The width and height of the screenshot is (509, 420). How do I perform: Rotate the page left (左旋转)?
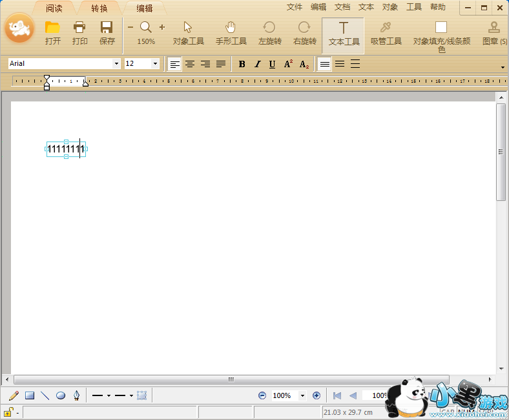click(x=269, y=32)
